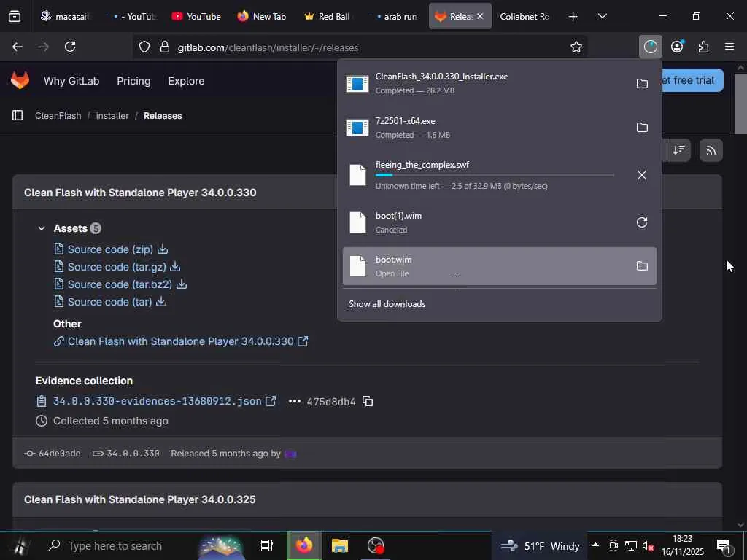
Task: Open File Explorer from the taskbar
Action: 340,545
